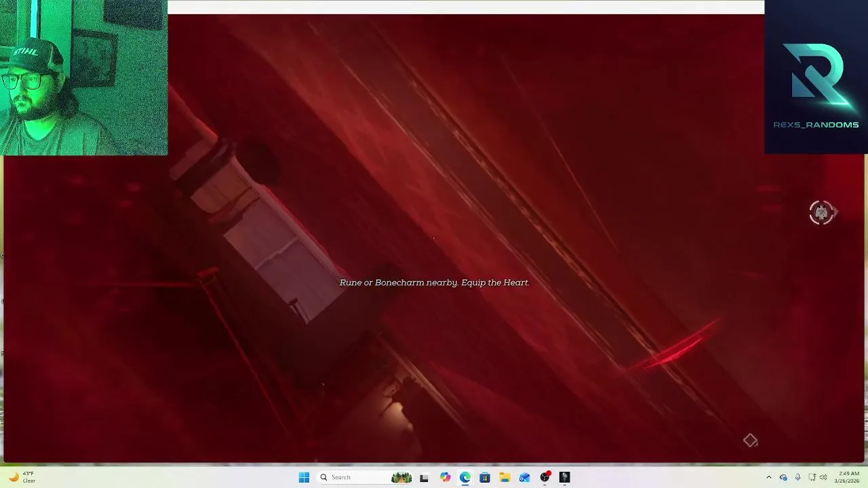The width and height of the screenshot is (868, 488).
Task: Click the equipped power icon in game HUD
Action: pyautogui.click(x=822, y=213)
